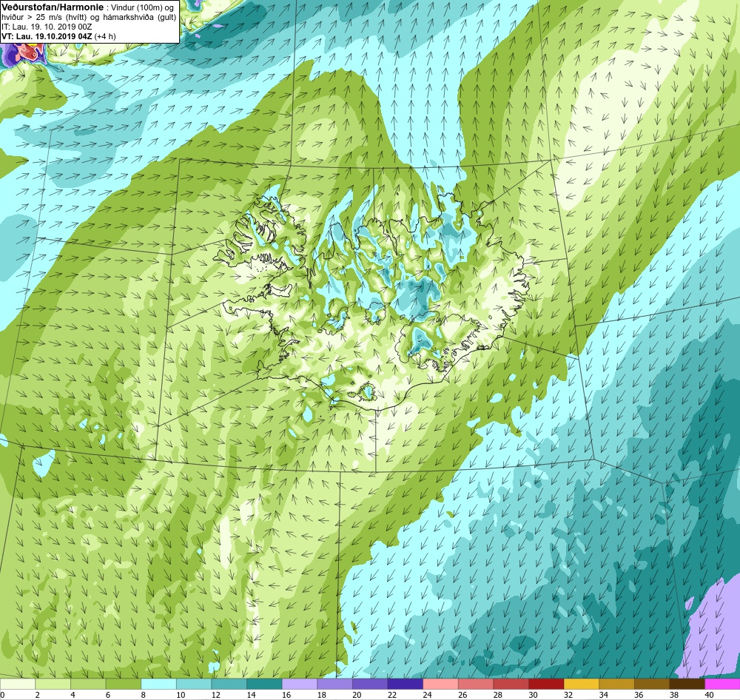Viewport: 740px width, 700px height.
Task: Select the 6–8 m/s darker green legend swatch
Action: (123, 684)
